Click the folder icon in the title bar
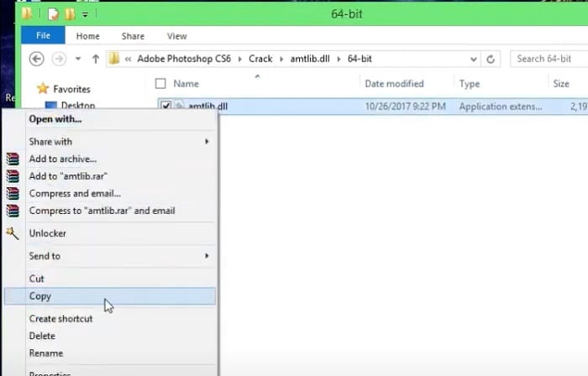 click(27, 14)
